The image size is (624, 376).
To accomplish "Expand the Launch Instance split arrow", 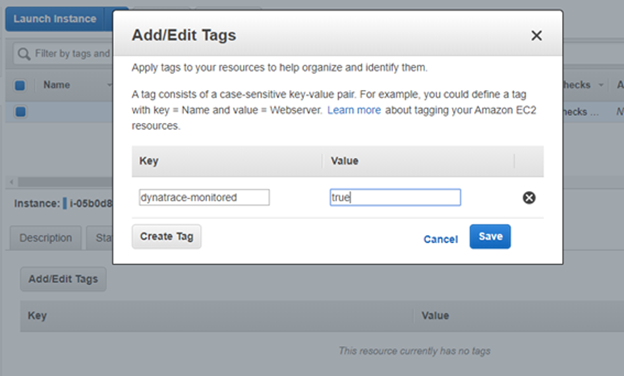I will pos(108,19).
